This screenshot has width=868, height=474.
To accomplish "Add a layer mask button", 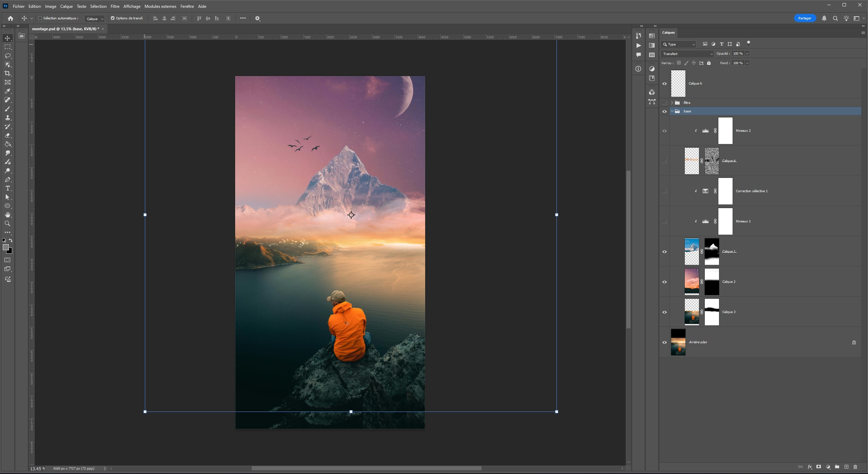I will [818, 467].
